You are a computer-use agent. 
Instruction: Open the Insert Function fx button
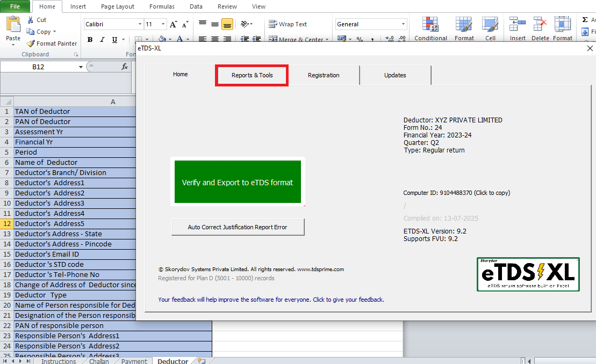[x=124, y=67]
